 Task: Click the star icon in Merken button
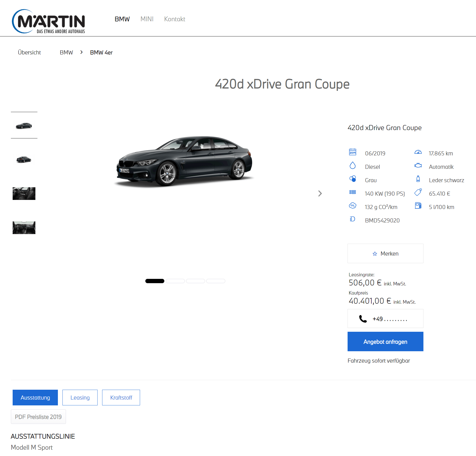coord(375,254)
